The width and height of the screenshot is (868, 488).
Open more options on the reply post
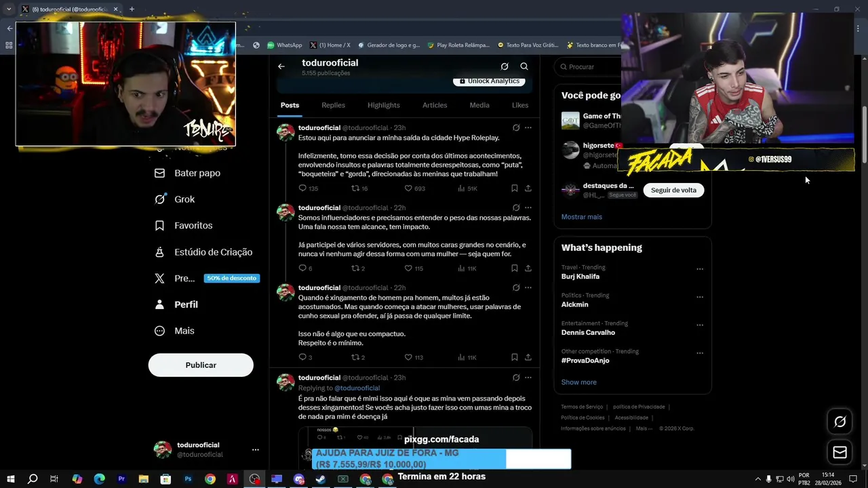point(528,378)
